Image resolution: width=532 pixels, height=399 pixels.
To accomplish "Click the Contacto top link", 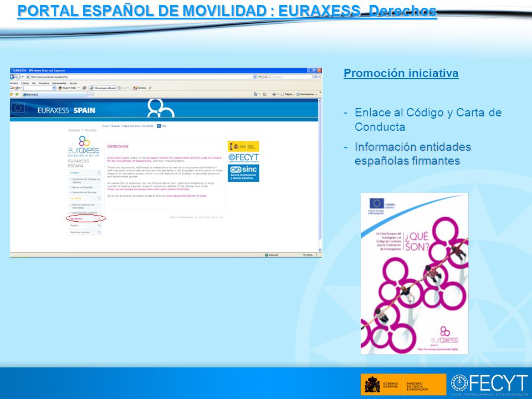I will pos(148,126).
